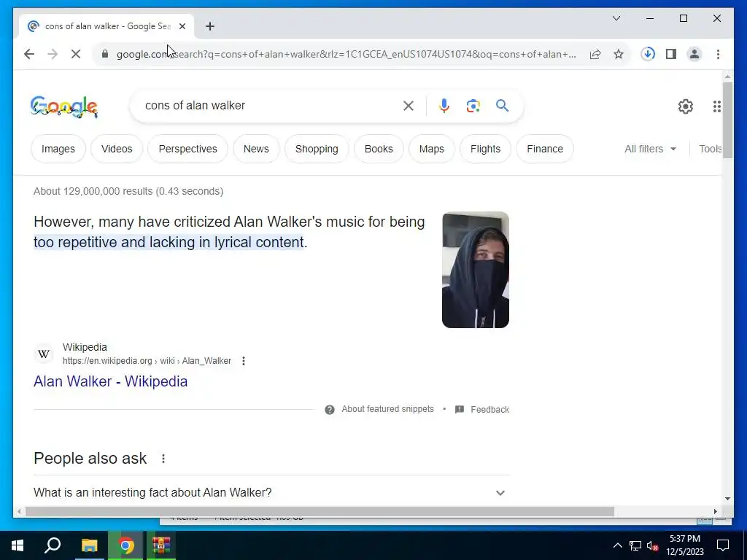This screenshot has height=560, width=747.
Task: Open People also ask three-dot menu
Action: coord(163,459)
